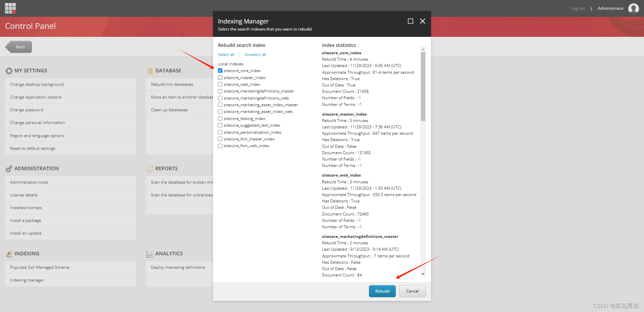Click the Unselect all link
Image resolution: width=644 pixels, height=312 pixels.
coord(255,55)
